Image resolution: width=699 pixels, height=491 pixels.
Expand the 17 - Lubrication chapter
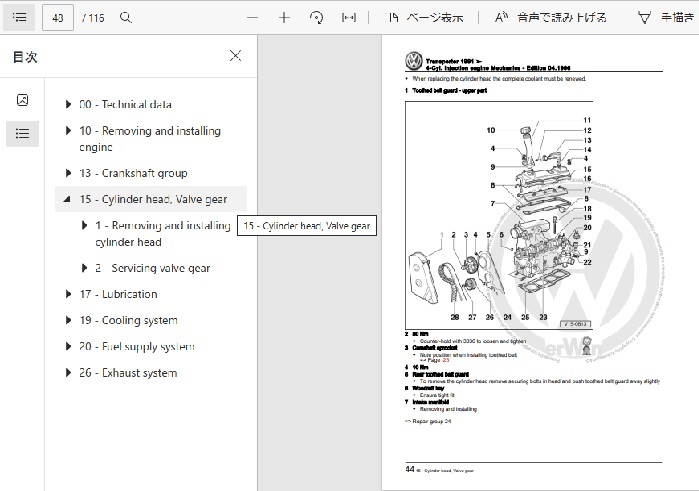pyautogui.click(x=68, y=294)
